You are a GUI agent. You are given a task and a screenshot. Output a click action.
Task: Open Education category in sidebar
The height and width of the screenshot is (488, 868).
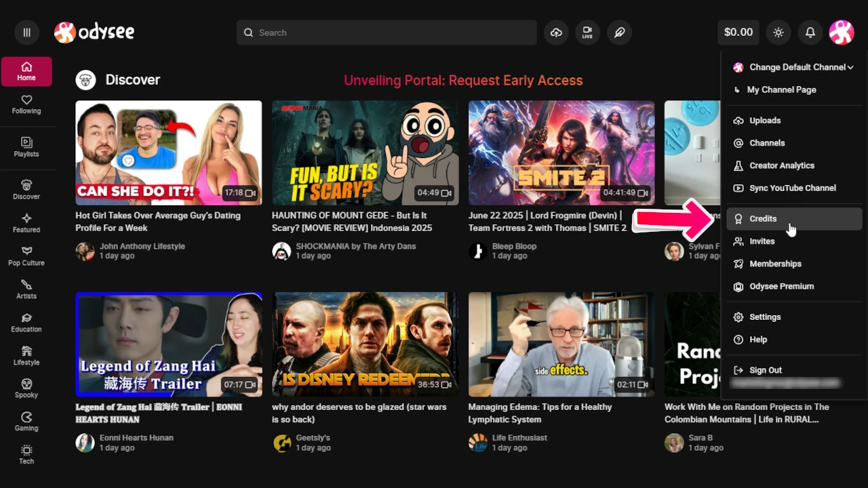(26, 323)
